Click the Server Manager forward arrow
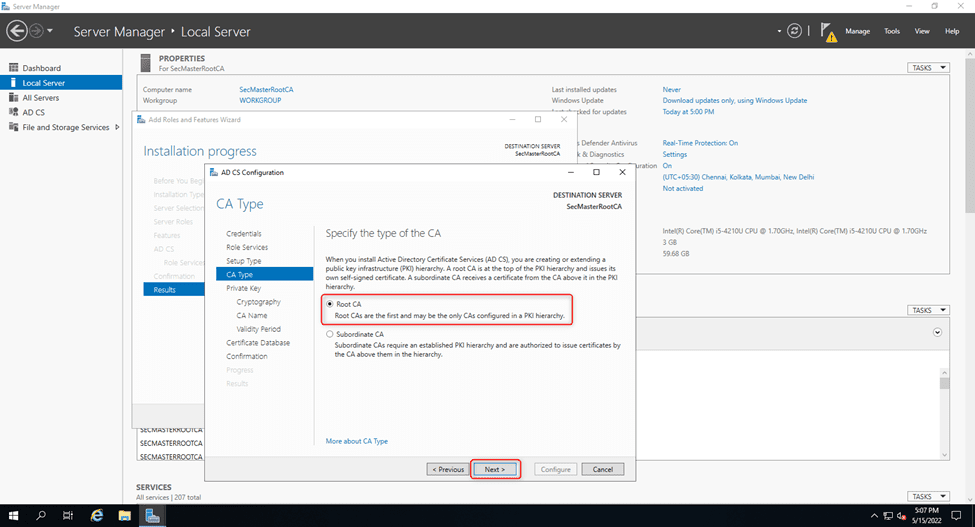The image size is (975, 527). pyautogui.click(x=37, y=30)
